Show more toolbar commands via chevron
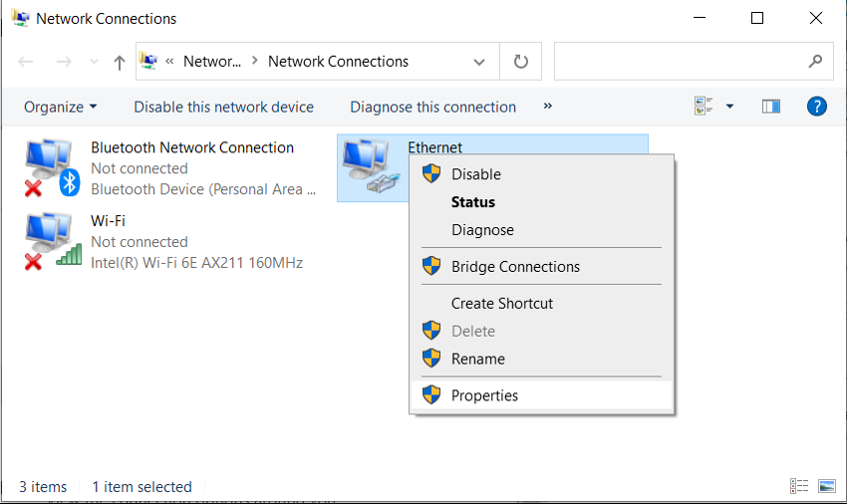The width and height of the screenshot is (847, 504). 547,107
